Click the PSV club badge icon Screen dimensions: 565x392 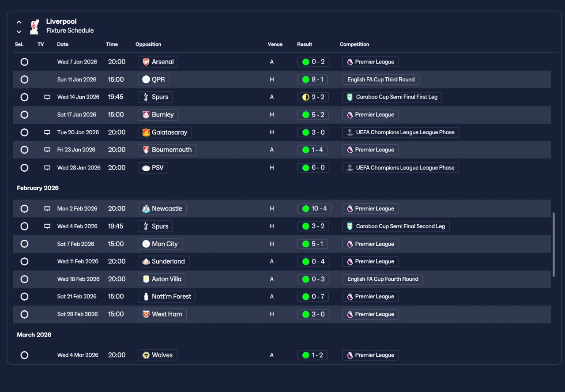pyautogui.click(x=146, y=168)
